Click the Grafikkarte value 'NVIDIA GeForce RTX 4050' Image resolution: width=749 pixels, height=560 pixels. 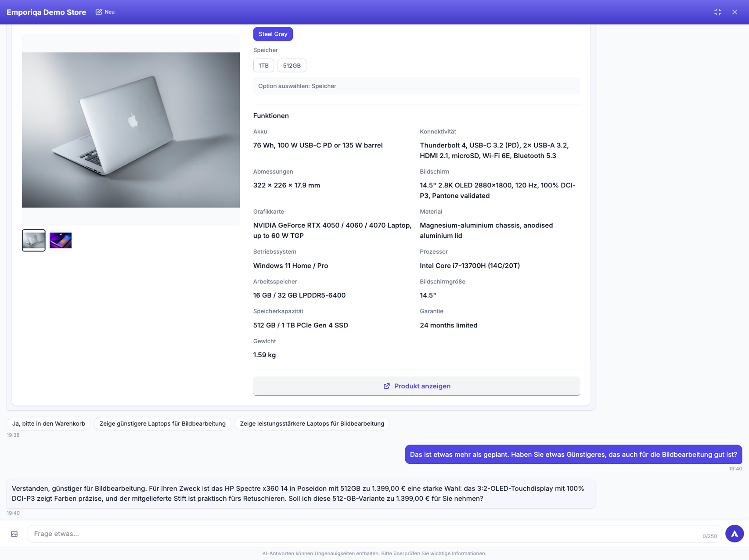pyautogui.click(x=332, y=230)
